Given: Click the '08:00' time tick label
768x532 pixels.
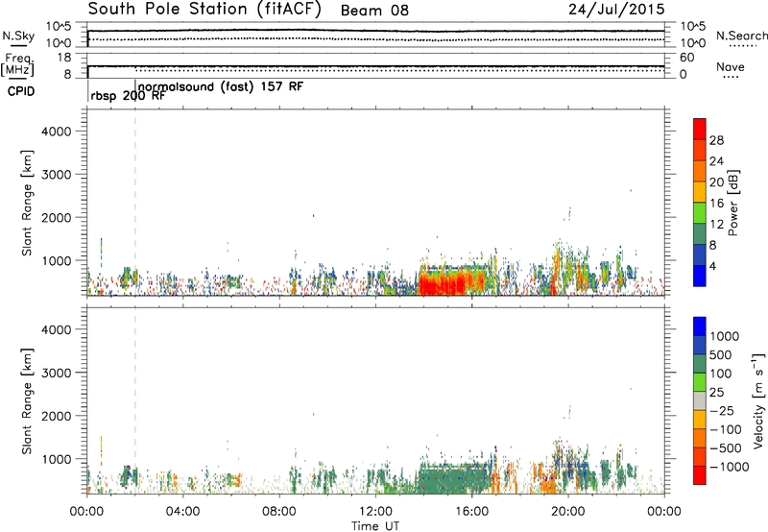Looking at the screenshot, I should coord(279,512).
